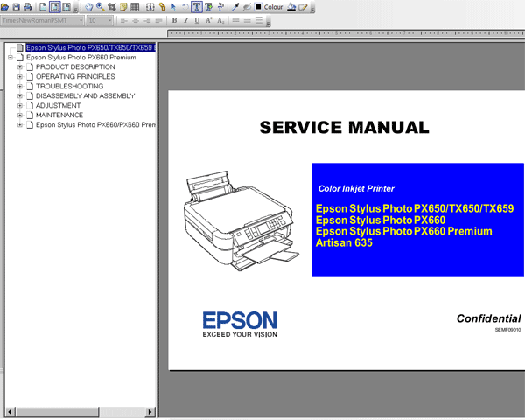Set single line spacing
Image resolution: width=525 pixels, height=420 pixels.
[235, 21]
